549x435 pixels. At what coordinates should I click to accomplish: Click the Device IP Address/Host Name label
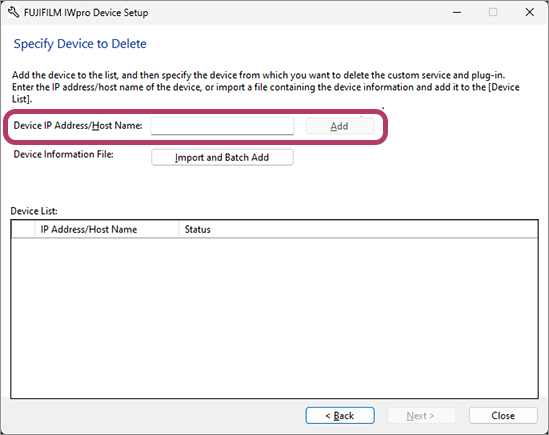pos(78,125)
